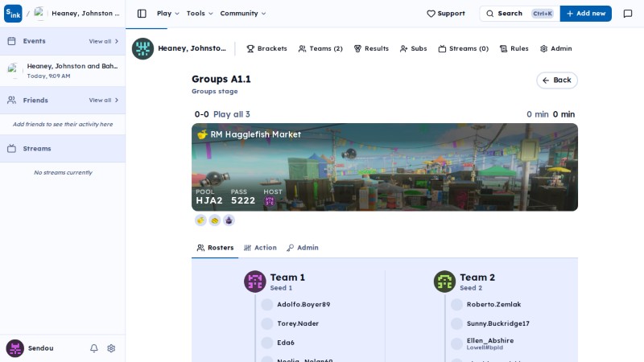
Task: Click Adolfo.Boyer89 player name
Action: [x=303, y=305]
